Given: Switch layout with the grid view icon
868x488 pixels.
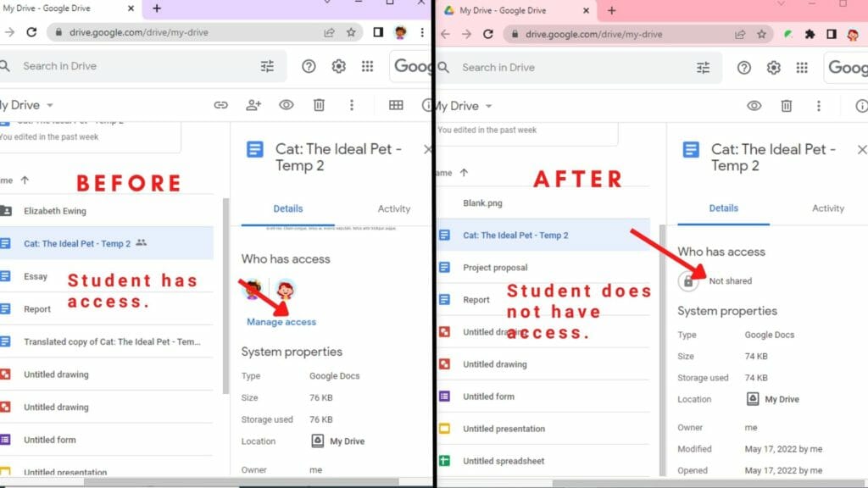Looking at the screenshot, I should click(395, 105).
